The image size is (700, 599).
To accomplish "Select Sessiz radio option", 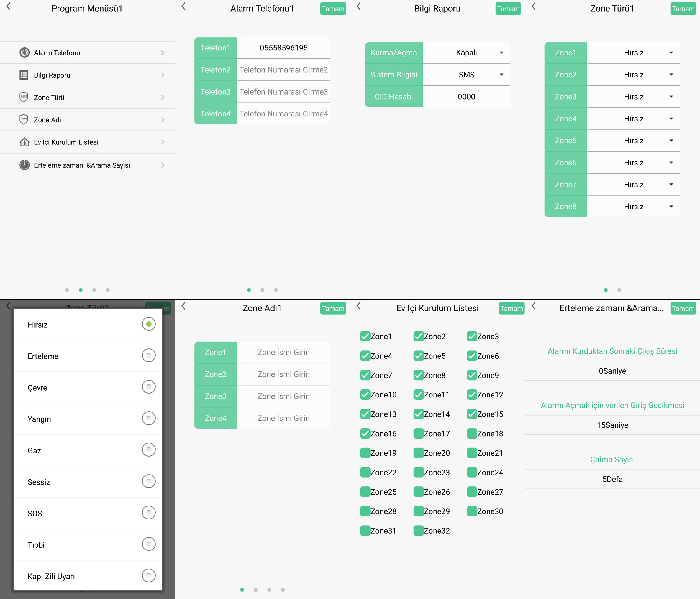I will point(149,481).
